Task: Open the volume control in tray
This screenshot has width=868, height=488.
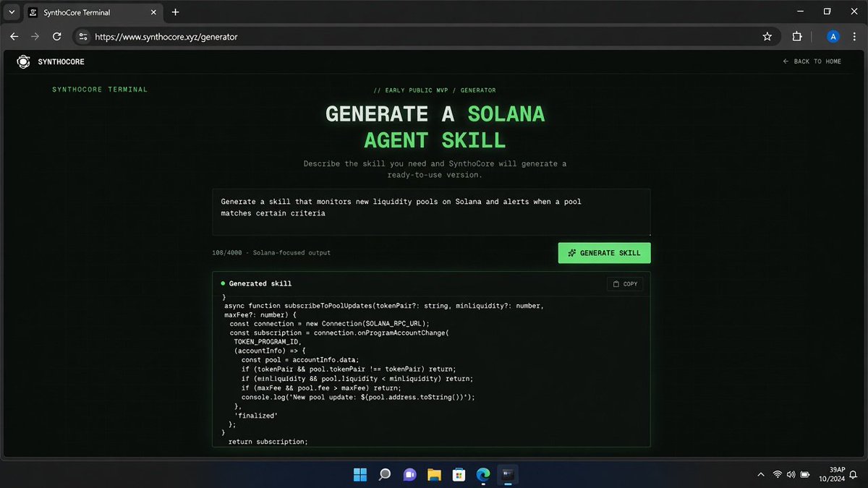Action: 791,474
